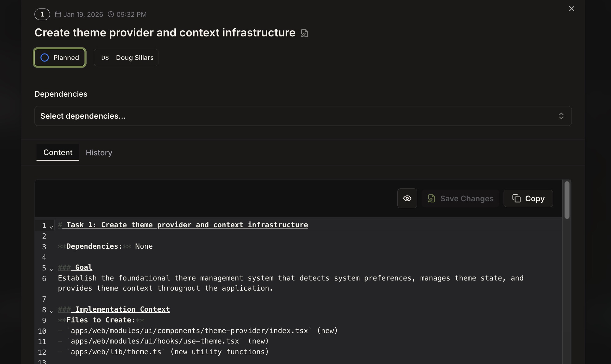This screenshot has width=611, height=364.
Task: Open the Select dependencies dropdown
Action: click(x=303, y=116)
